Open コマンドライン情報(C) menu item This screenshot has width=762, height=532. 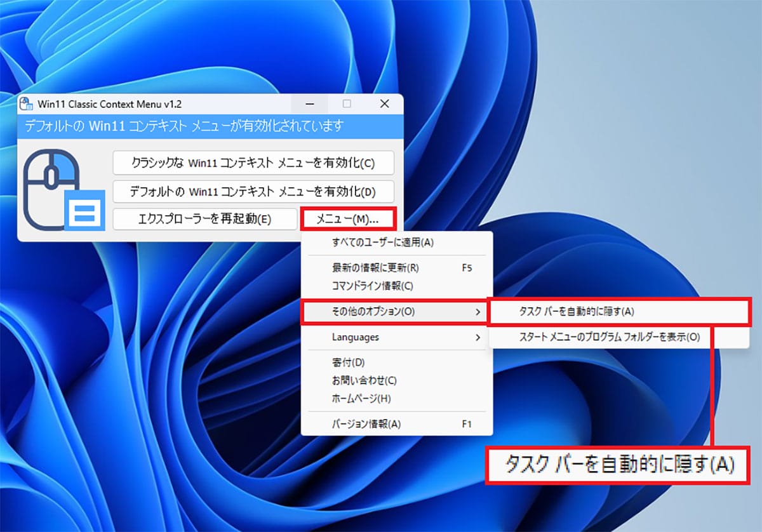pos(397,286)
